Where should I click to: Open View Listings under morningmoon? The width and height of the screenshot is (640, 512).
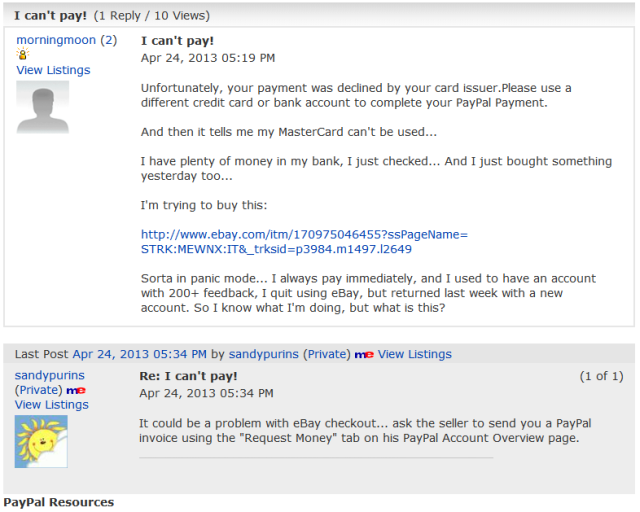53,70
